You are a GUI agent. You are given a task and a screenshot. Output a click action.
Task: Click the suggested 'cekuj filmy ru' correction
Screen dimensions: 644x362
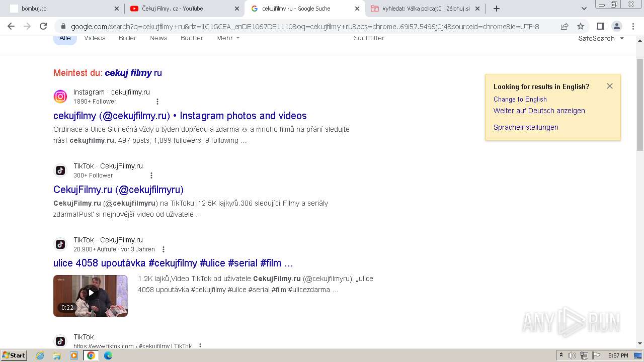tap(133, 73)
